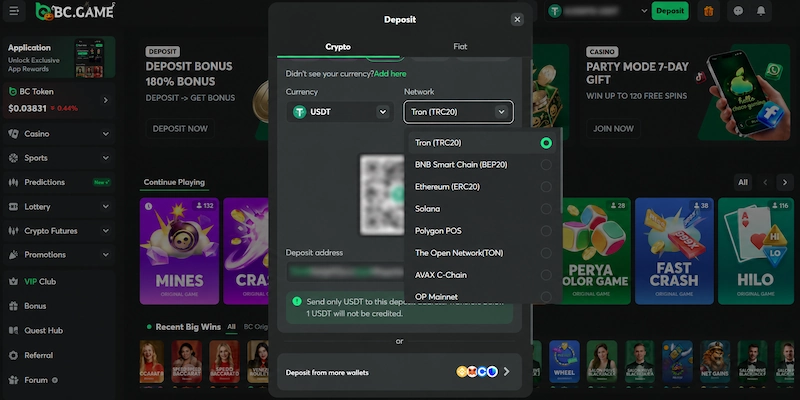Click the Bonus gift icon in sidebar
Screen dimensions: 800x400
click(13, 306)
